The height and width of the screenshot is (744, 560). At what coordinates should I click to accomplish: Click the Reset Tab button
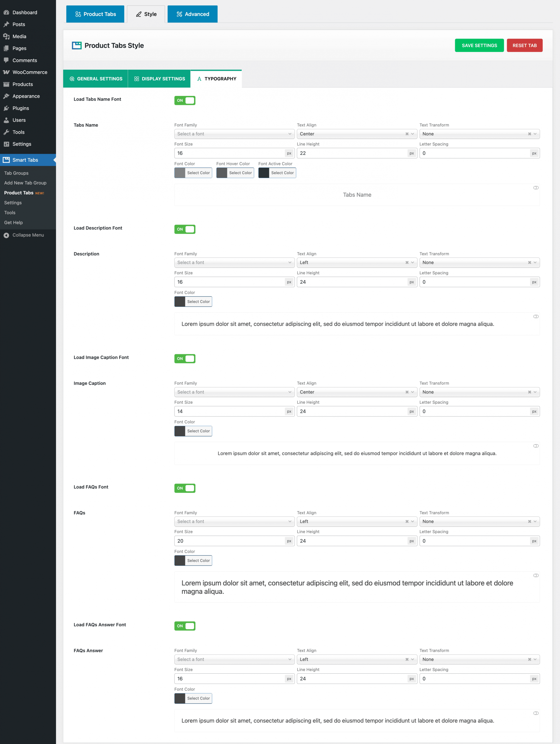[x=524, y=45]
